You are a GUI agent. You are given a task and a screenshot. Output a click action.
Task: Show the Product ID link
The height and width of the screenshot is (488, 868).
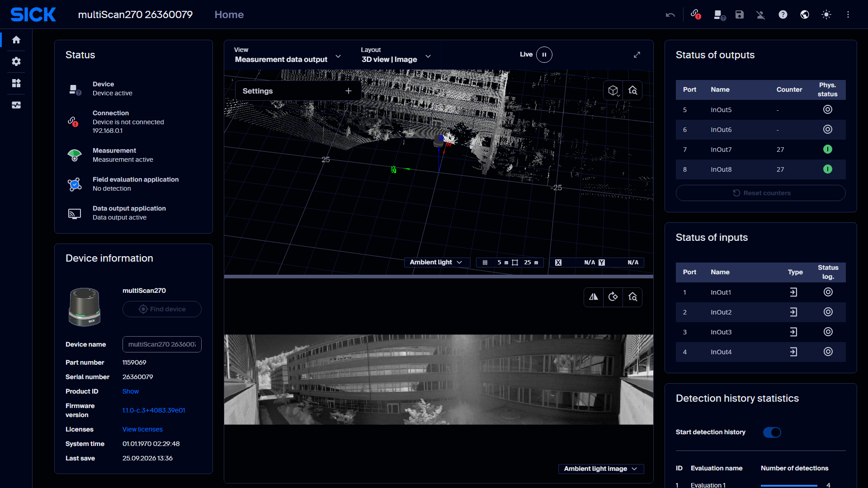pos(131,391)
